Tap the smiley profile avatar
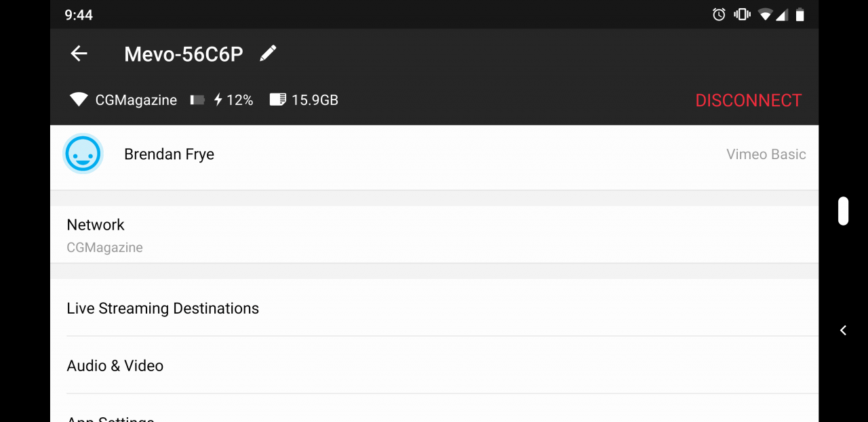The width and height of the screenshot is (868, 422). pyautogui.click(x=83, y=154)
